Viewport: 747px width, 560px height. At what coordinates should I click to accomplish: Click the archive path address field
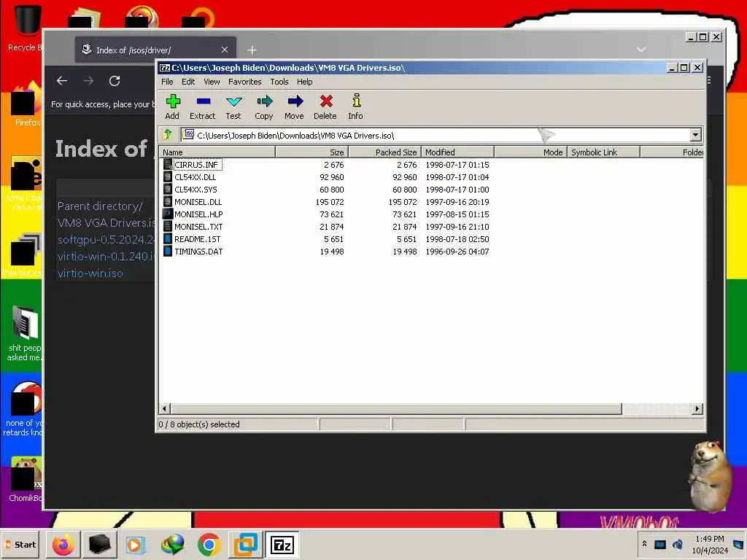click(x=436, y=135)
